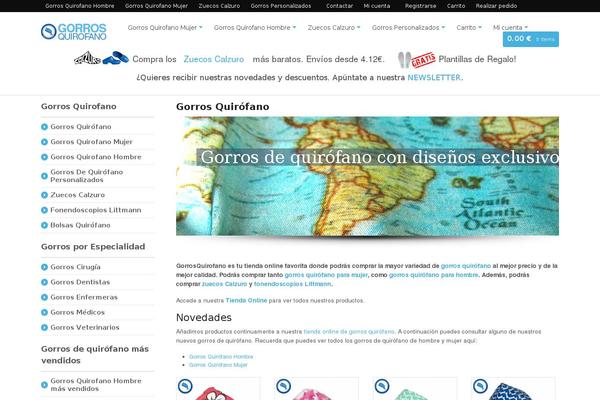Follow the NEWSLETTER link
Image resolution: width=600 pixels, height=400 pixels.
tap(434, 77)
